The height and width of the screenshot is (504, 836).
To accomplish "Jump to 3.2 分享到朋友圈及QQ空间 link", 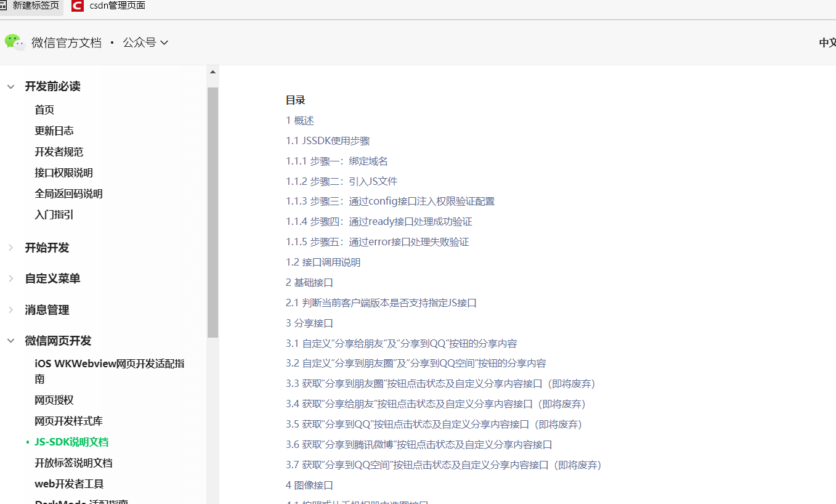I will pos(416,363).
